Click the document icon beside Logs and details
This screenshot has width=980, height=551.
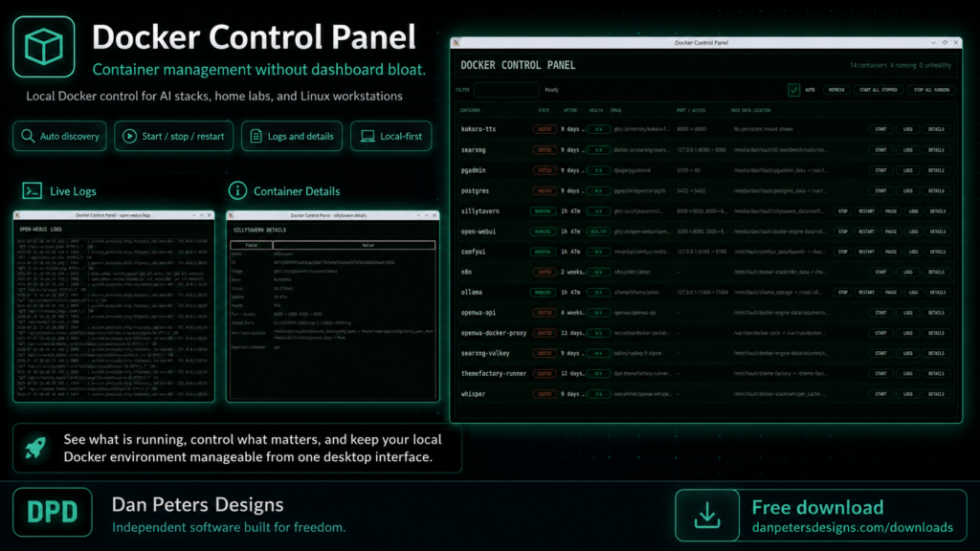pos(256,136)
